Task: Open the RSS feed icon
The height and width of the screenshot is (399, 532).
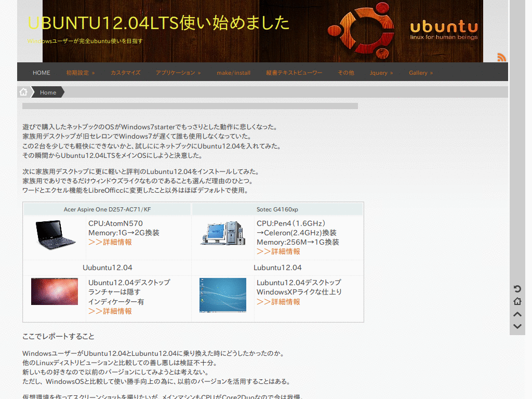Action: 501,57
